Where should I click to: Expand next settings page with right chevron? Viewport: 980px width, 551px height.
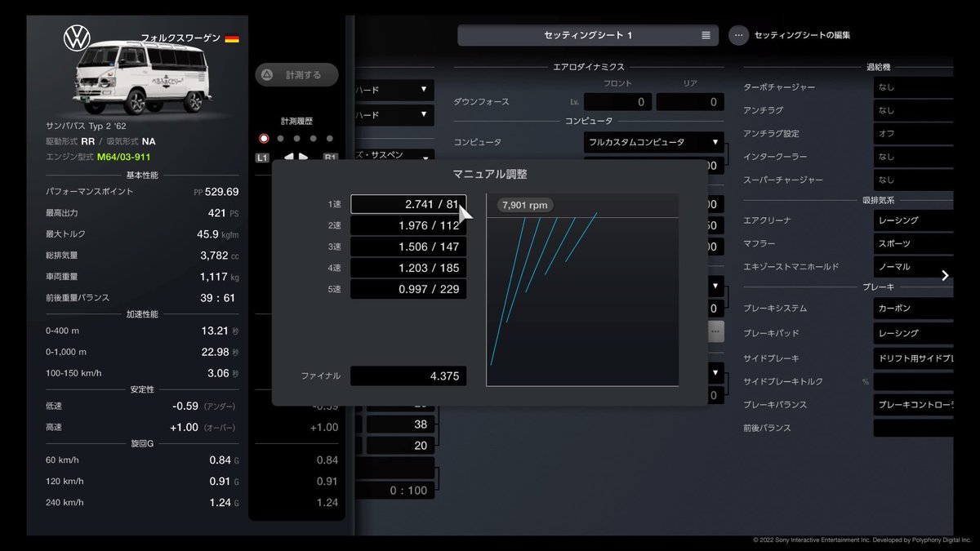coord(946,276)
